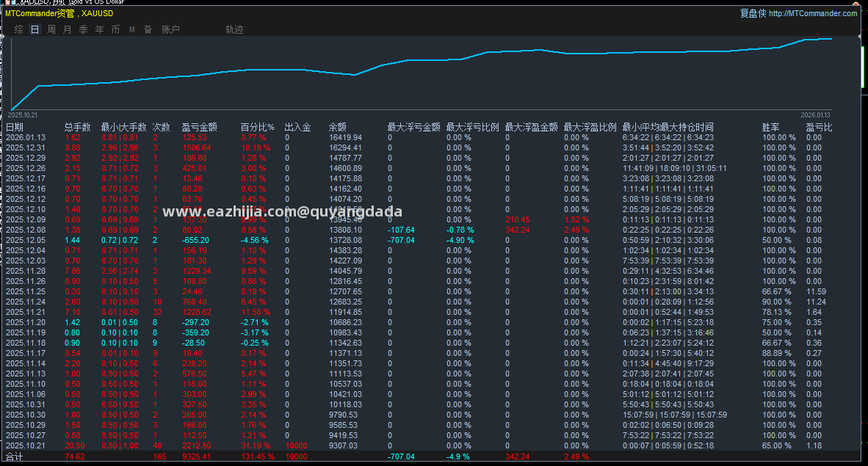Click the 余额 column header
Viewport: 868px width, 466px height.
tap(338, 127)
